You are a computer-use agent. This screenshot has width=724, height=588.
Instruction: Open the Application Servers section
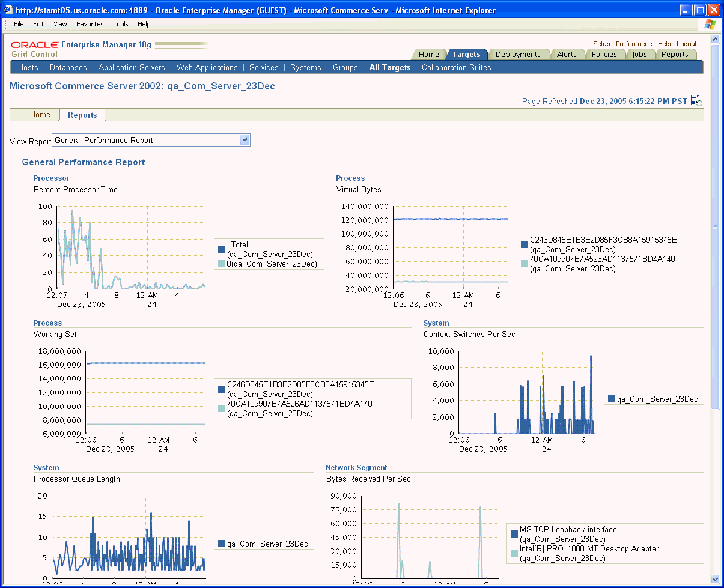coord(132,67)
